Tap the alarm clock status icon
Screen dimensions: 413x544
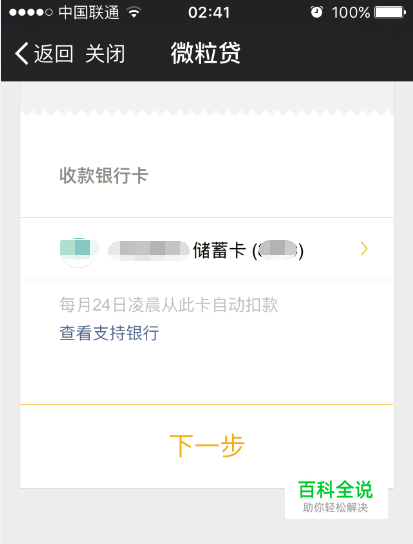pyautogui.click(x=316, y=12)
